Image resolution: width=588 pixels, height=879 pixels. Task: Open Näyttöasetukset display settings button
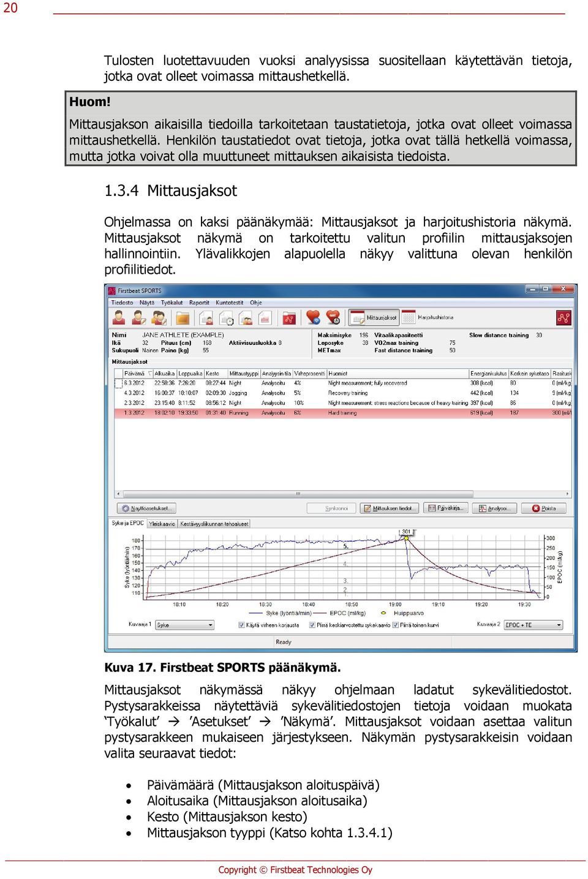tap(146, 508)
